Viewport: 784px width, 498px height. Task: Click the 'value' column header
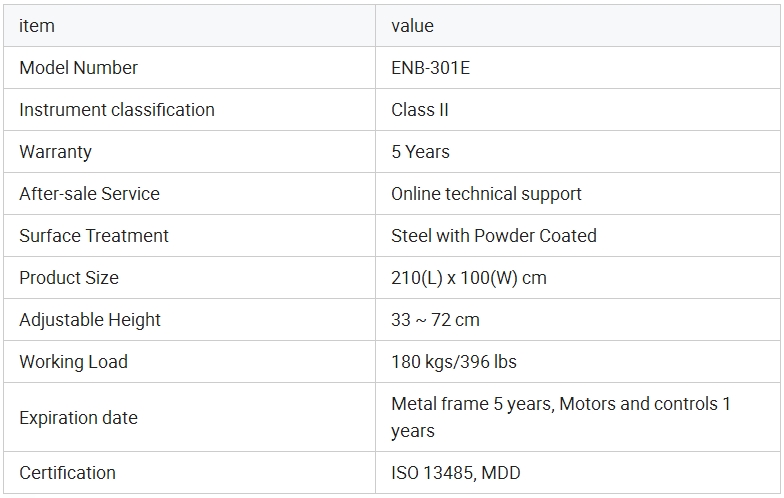pyautogui.click(x=412, y=26)
